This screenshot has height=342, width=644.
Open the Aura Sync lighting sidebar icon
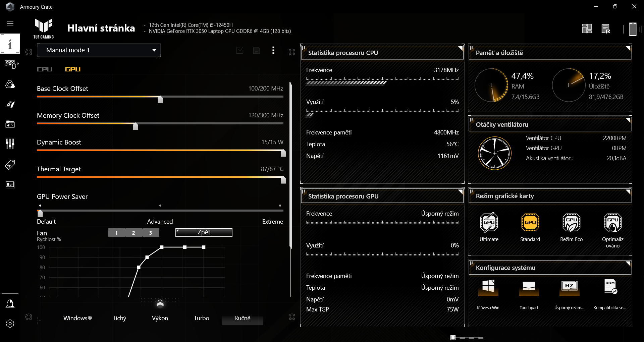click(x=10, y=84)
